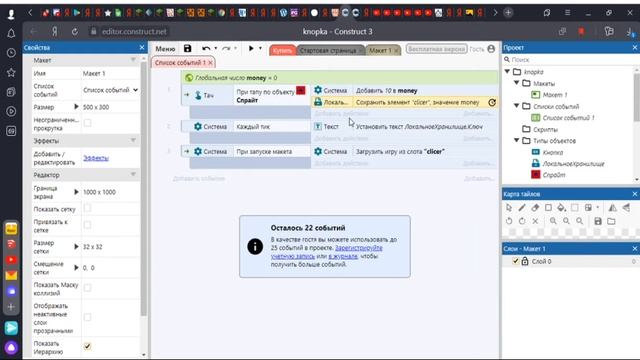This screenshot has width=640, height=360.
Task: Select the При тапу по объекту condition
Action: pos(271,96)
